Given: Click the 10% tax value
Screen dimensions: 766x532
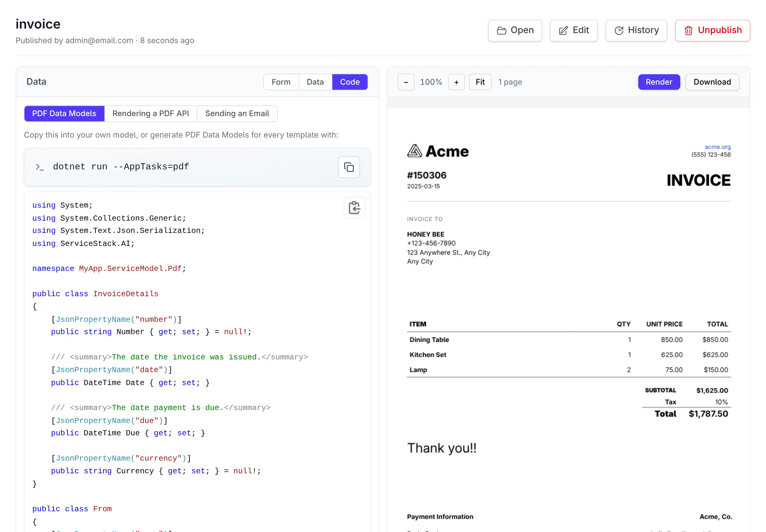Looking at the screenshot, I should (721, 402).
